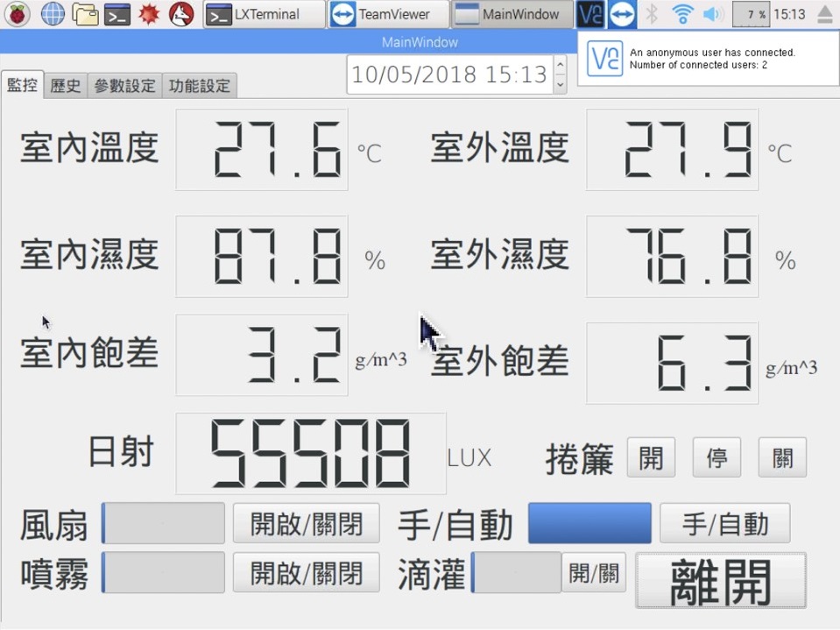Toggle drip irrigation 開/關 button
The width and height of the screenshot is (840, 630).
(593, 573)
